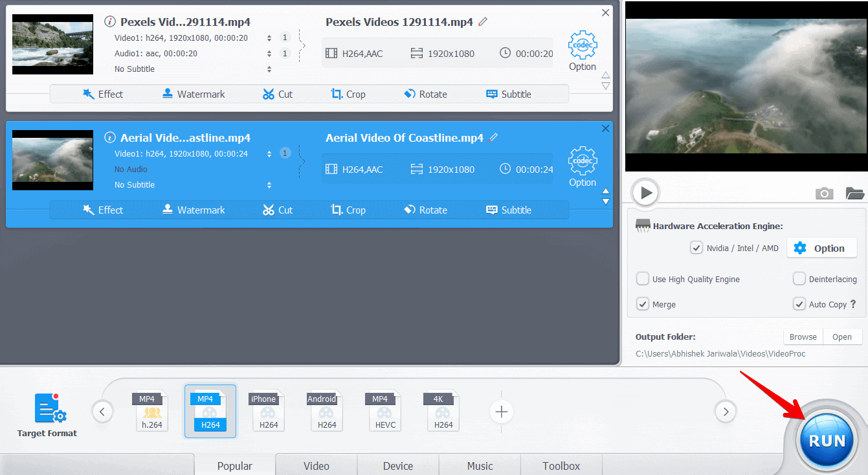Open Crop tool for Aerial Video clip
The height and width of the screenshot is (475, 868).
click(x=348, y=210)
